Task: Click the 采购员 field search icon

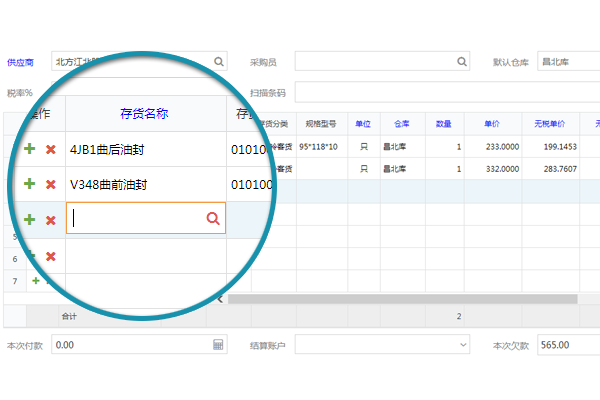Action: pos(462,61)
